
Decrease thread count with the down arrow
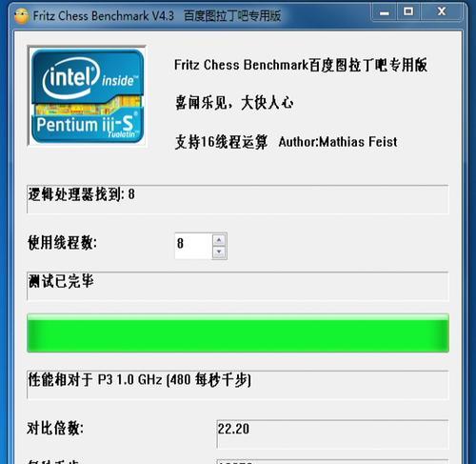tap(219, 252)
